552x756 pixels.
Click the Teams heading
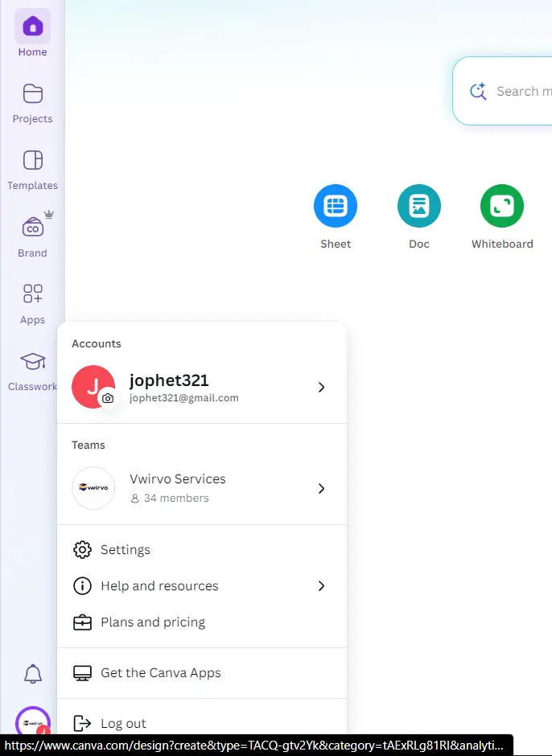click(89, 445)
